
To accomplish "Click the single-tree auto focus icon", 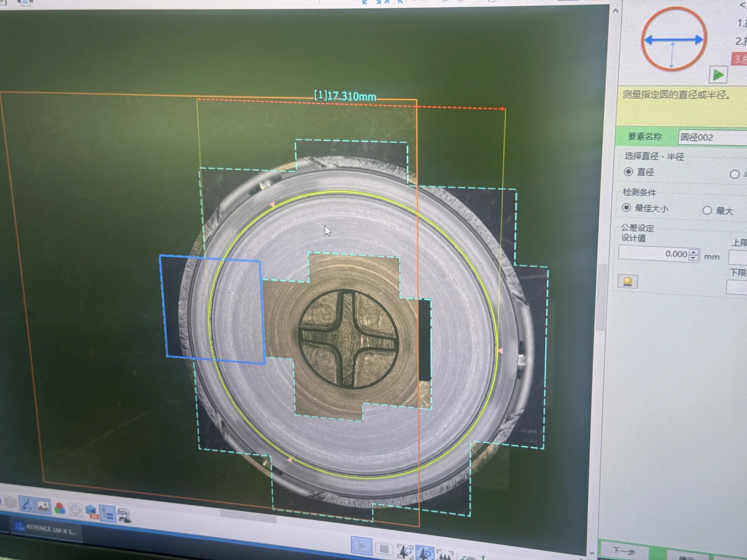I will tap(405, 552).
